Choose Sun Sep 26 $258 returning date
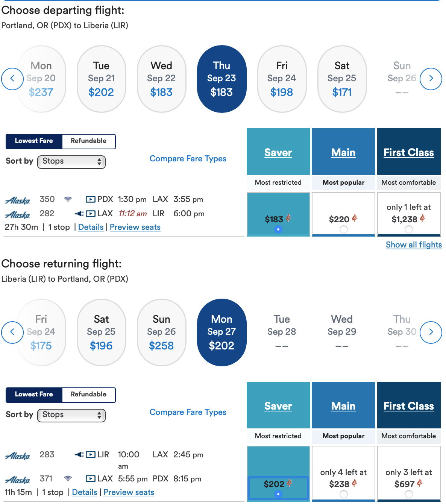 pyautogui.click(x=161, y=332)
